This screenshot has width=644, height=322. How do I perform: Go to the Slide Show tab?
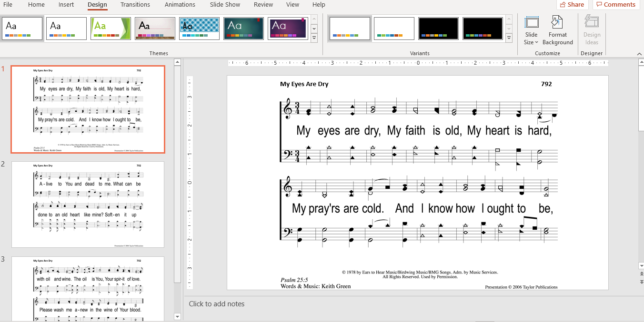click(224, 5)
